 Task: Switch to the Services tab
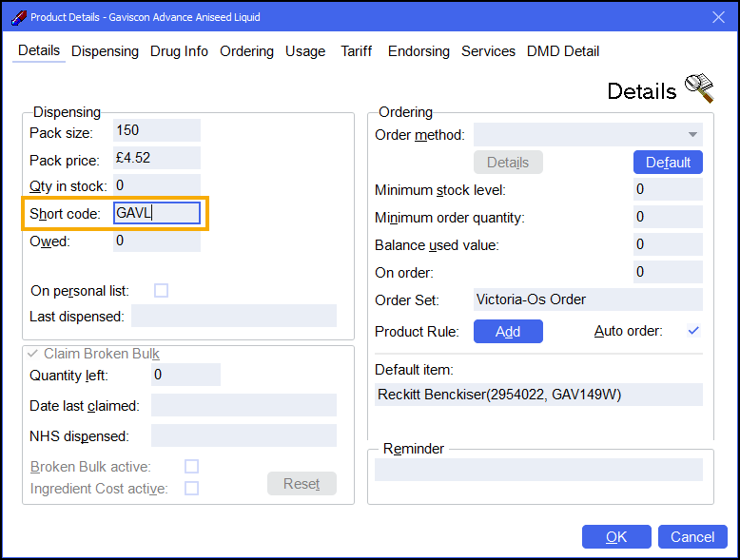tap(488, 51)
